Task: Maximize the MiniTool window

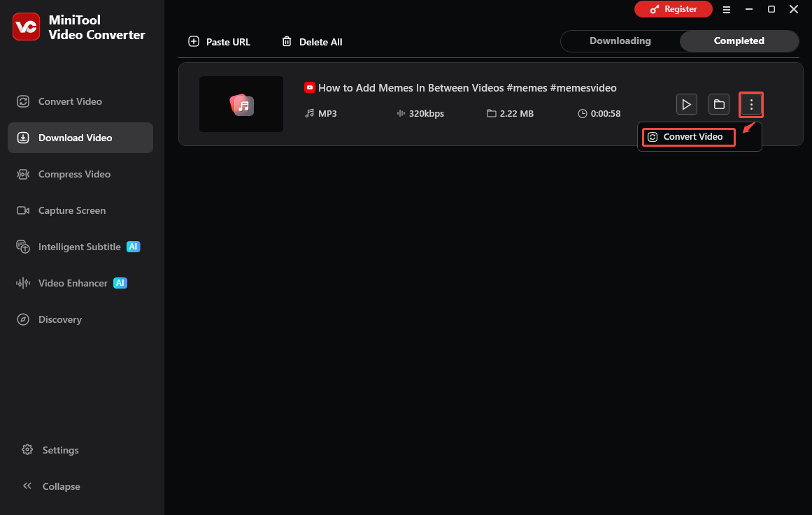Action: click(x=771, y=9)
